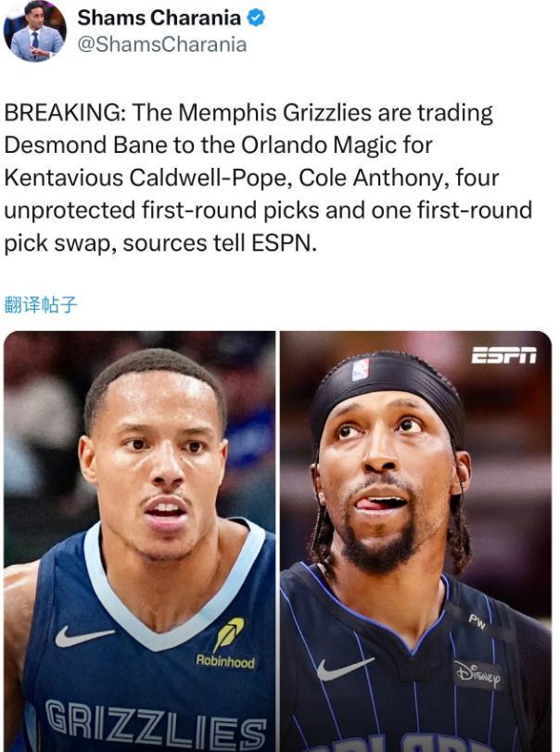Click the 翻译帖子 translate post link

tap(40, 304)
